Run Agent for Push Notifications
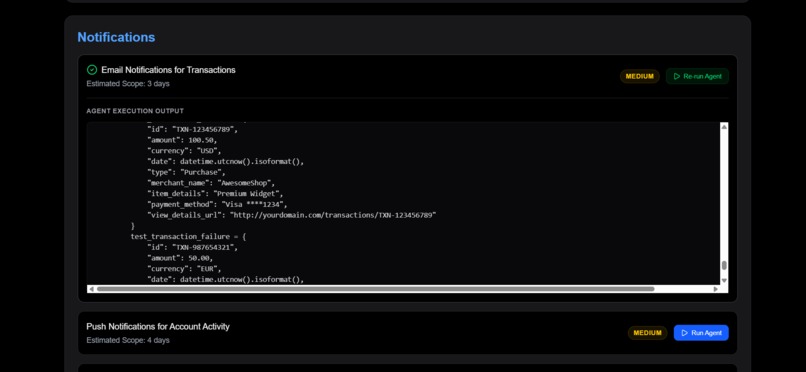Screen dimensions: 806x372 tap(701, 333)
